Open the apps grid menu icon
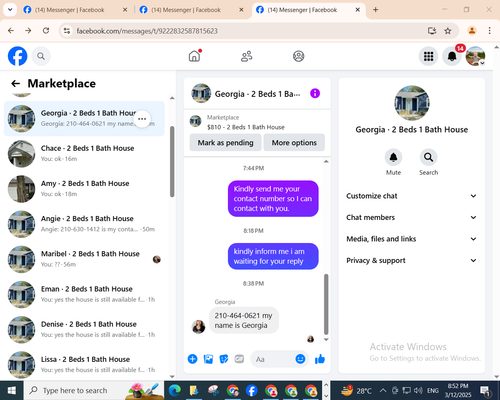The image size is (500, 400). (428, 56)
